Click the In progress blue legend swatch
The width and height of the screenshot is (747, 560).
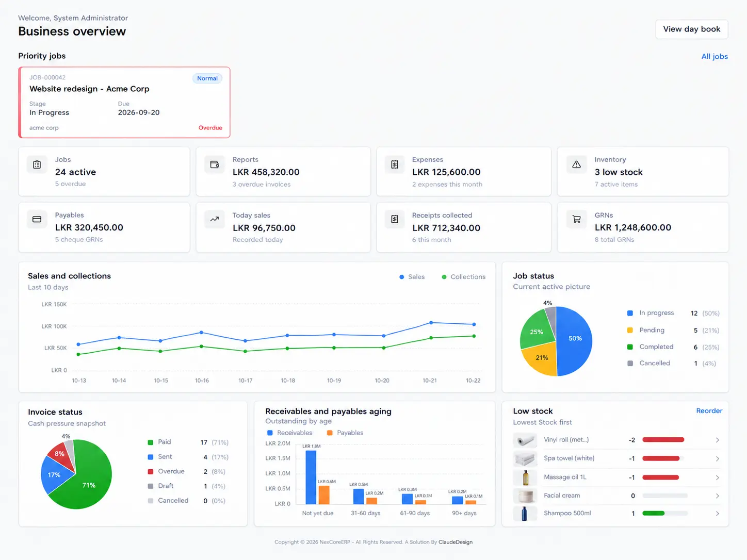[x=630, y=313]
